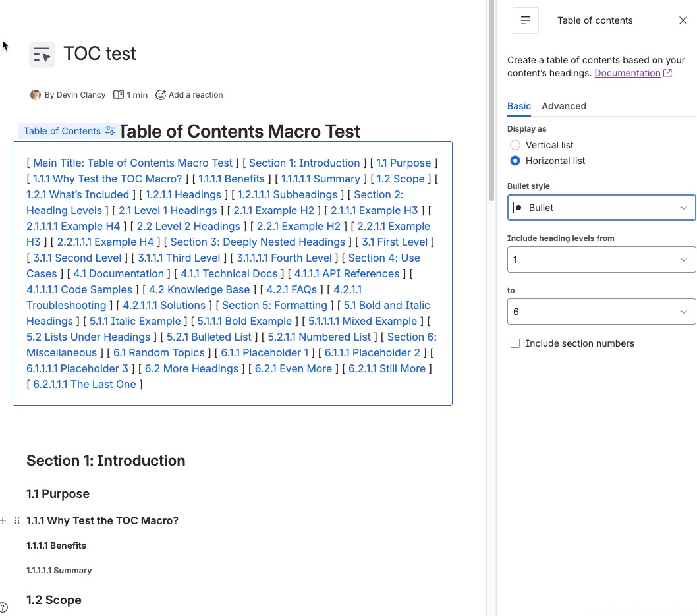This screenshot has height=616, width=697.
Task: Close the Table of contents side panel
Action: coord(683,20)
